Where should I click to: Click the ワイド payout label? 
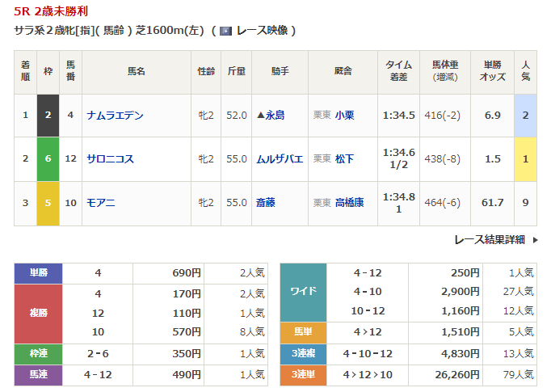click(x=303, y=292)
